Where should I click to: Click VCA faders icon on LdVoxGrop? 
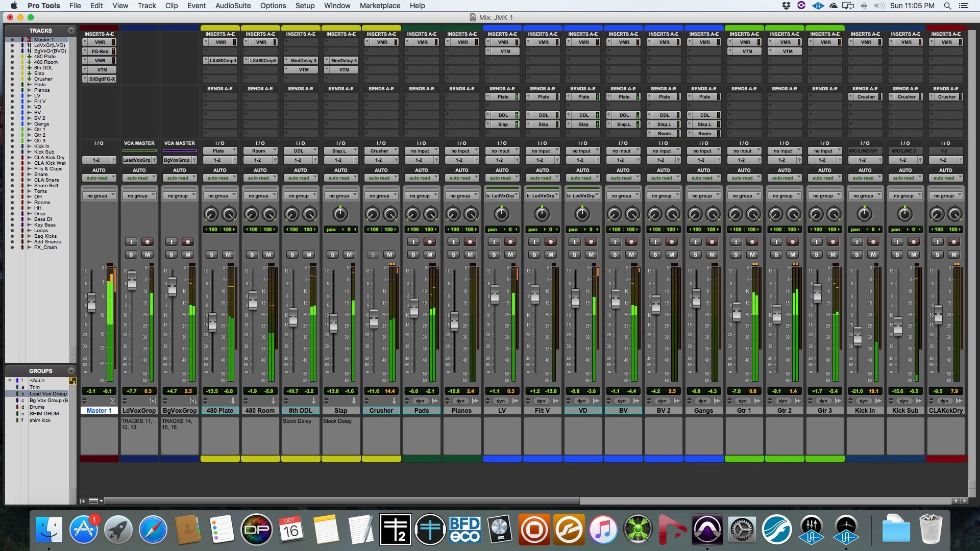point(153,401)
